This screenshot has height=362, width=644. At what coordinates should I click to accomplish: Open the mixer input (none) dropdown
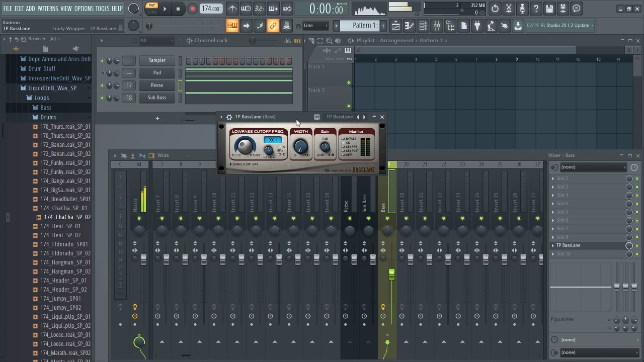tap(593, 167)
